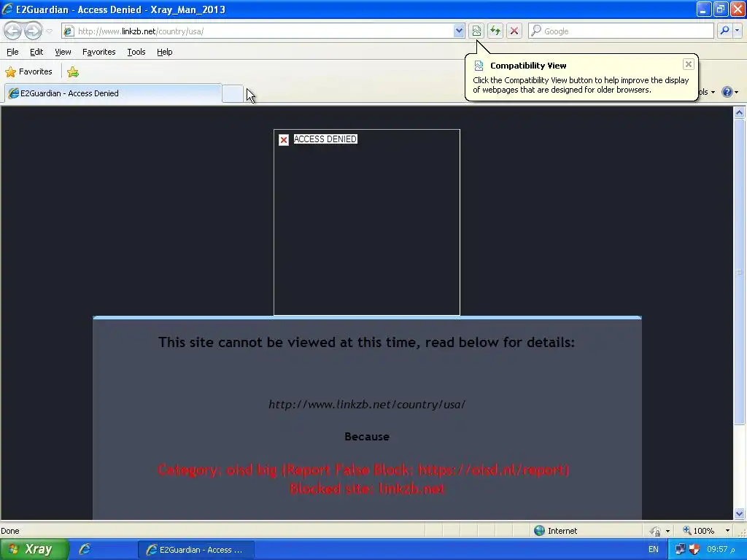Click the Google search box
This screenshot has height=560, width=747.
621,31
